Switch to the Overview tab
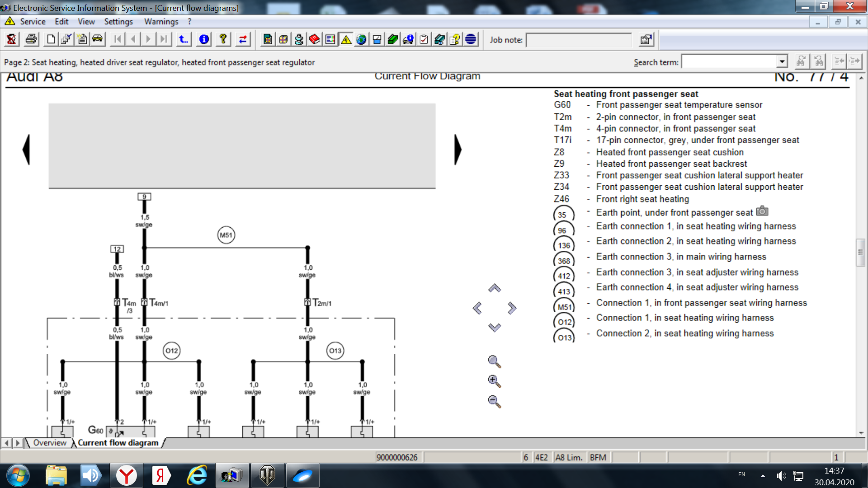 pos(50,443)
